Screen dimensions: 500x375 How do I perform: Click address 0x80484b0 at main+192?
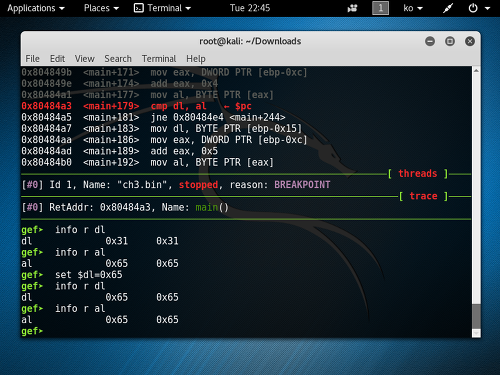[46, 162]
